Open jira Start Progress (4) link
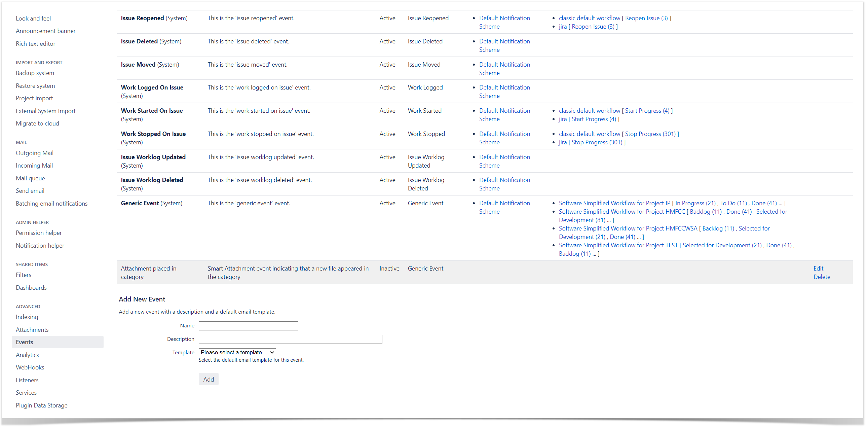This screenshot has height=428, width=868. pyautogui.click(x=593, y=119)
